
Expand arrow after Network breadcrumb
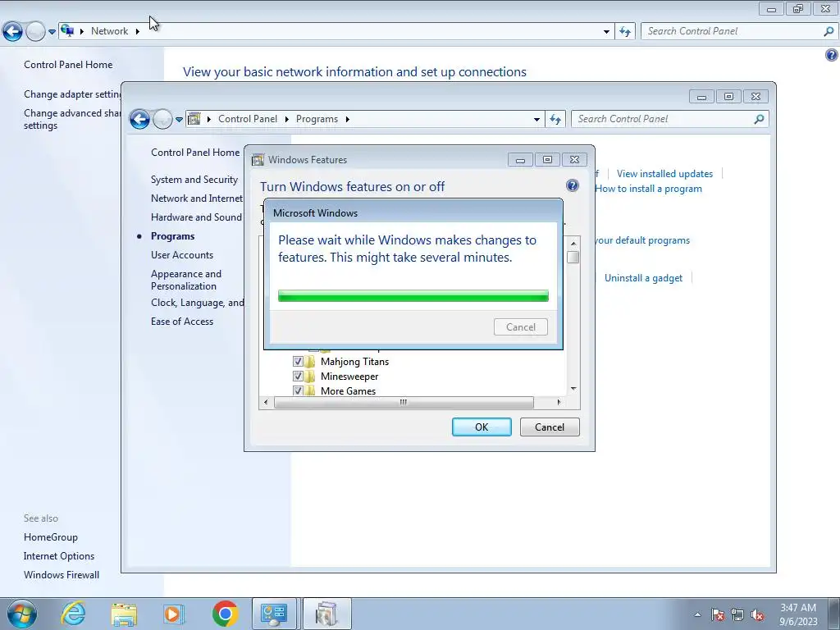pyautogui.click(x=138, y=31)
